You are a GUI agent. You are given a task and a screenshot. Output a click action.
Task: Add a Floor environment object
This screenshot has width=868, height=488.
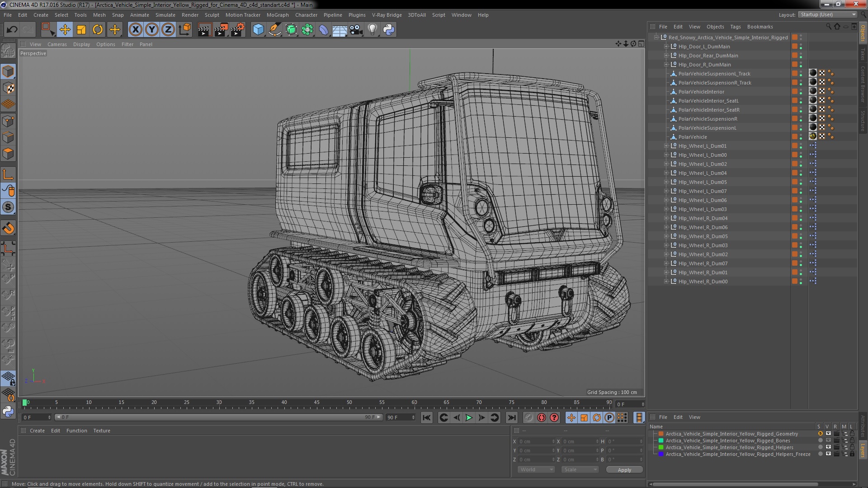coord(340,30)
